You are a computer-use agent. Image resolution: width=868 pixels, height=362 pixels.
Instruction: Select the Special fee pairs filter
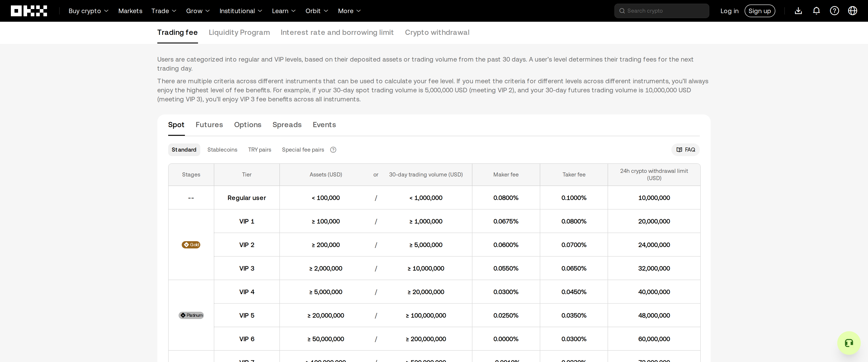pyautogui.click(x=303, y=150)
